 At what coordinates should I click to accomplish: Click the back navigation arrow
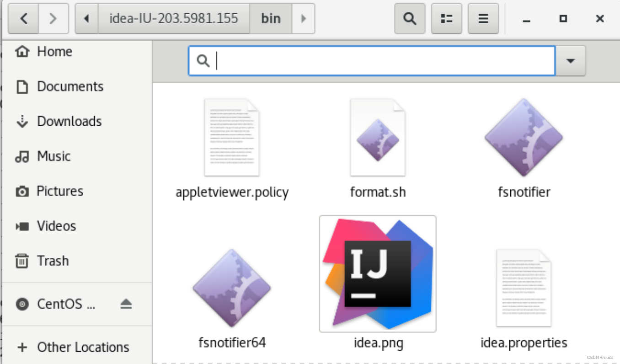point(23,18)
